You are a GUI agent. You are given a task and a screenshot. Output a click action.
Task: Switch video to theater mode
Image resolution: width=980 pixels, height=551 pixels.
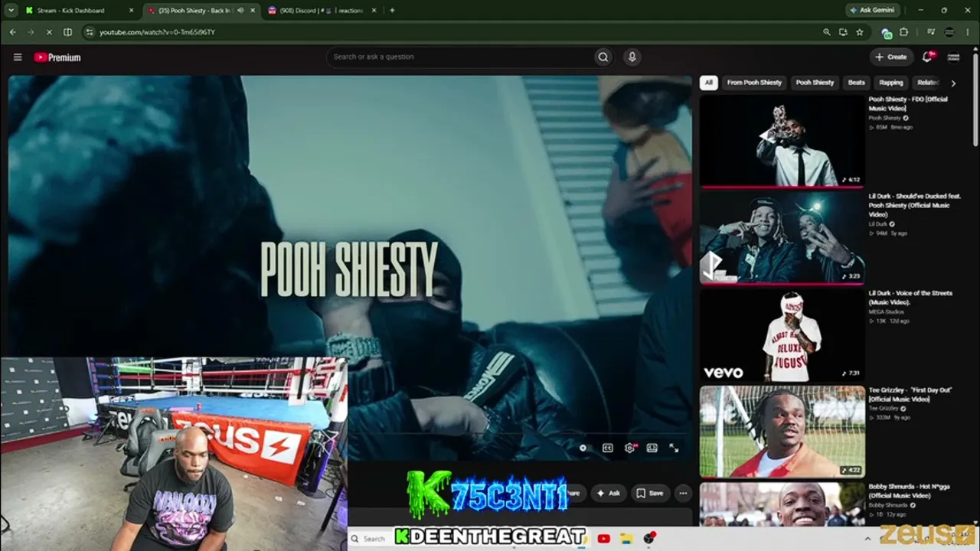[x=652, y=448]
